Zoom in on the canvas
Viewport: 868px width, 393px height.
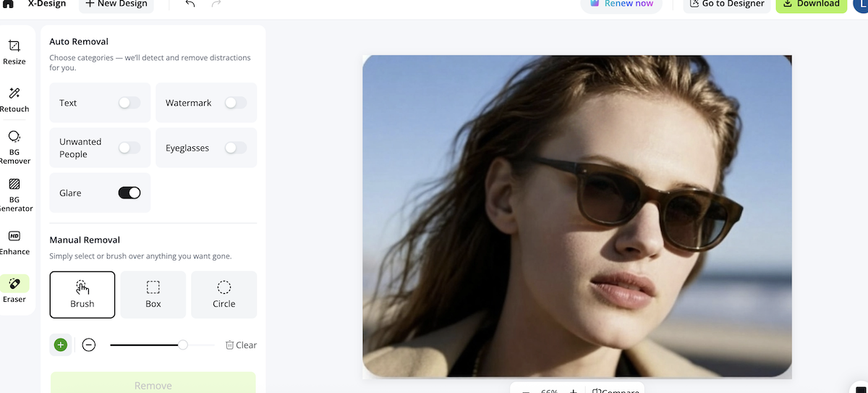coord(573,391)
